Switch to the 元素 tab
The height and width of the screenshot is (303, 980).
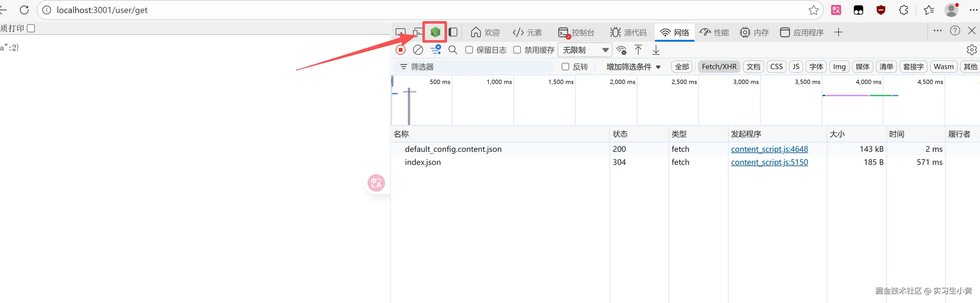527,32
